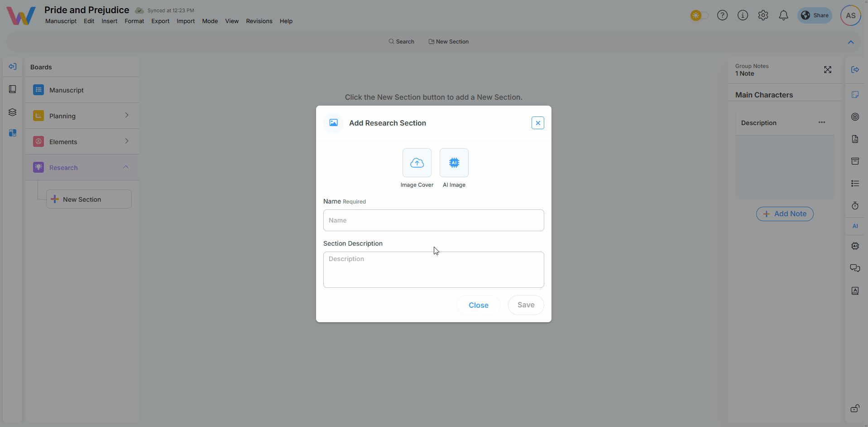Collapse the Research board
868x427 pixels.
[126, 167]
